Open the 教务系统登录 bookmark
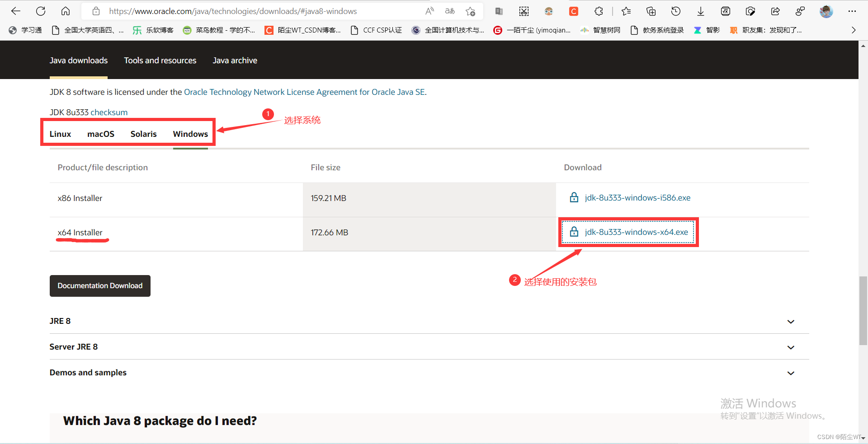Image resolution: width=868 pixels, height=444 pixels. [x=657, y=30]
